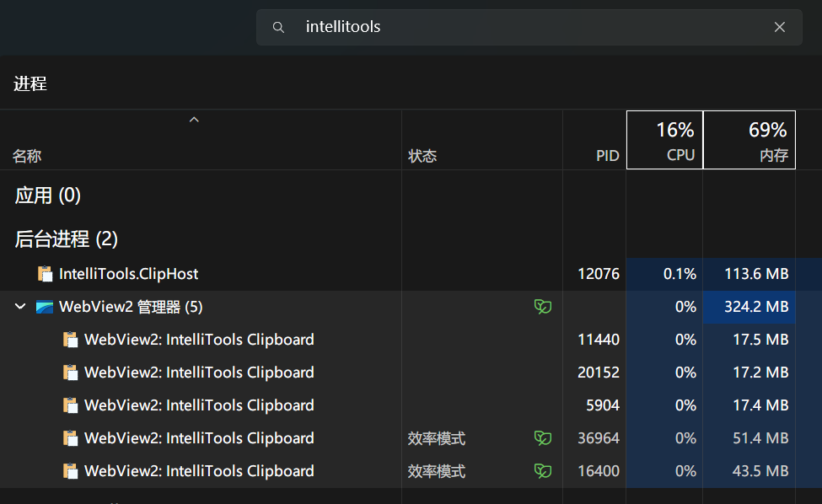
Task: Select the WebView2 process with PID 11440
Action: (x=411, y=340)
